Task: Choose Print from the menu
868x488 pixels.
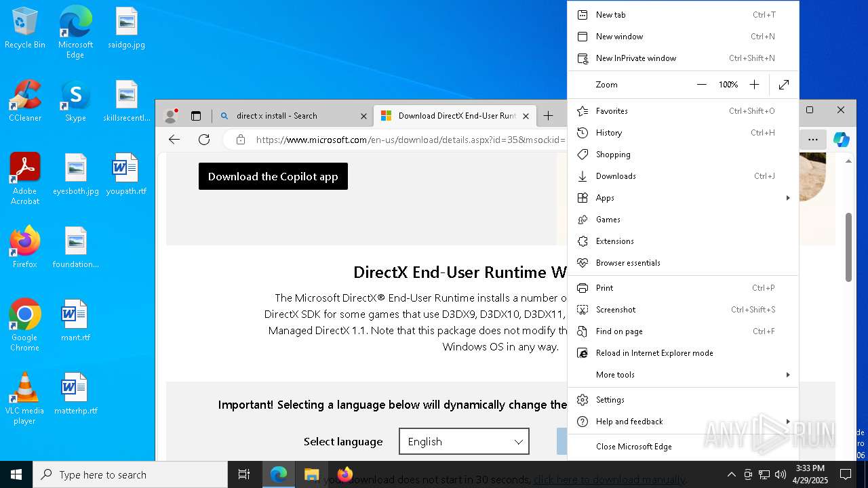Action: (683, 288)
